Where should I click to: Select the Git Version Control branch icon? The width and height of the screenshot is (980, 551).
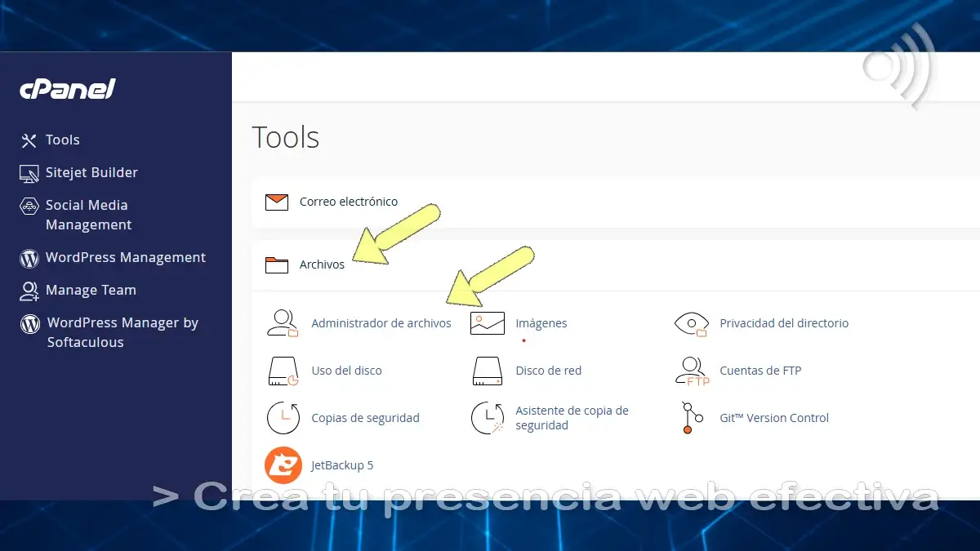click(x=692, y=417)
